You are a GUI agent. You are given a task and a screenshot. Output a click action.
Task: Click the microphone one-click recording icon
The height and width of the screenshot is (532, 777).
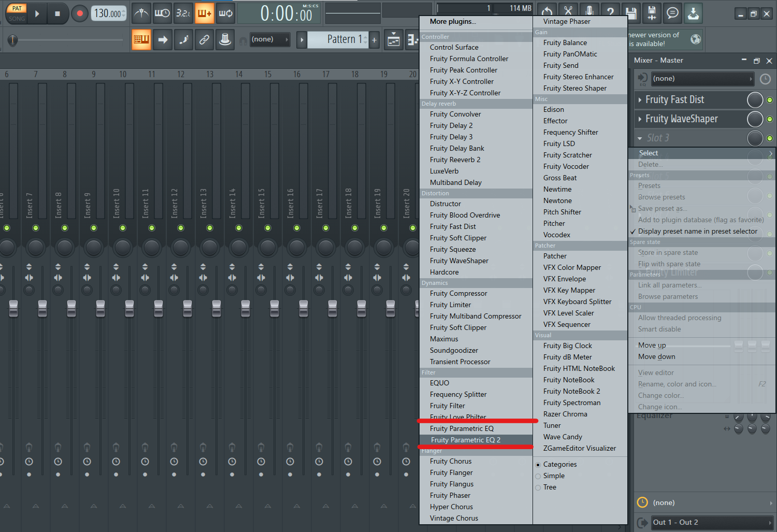tap(589, 12)
